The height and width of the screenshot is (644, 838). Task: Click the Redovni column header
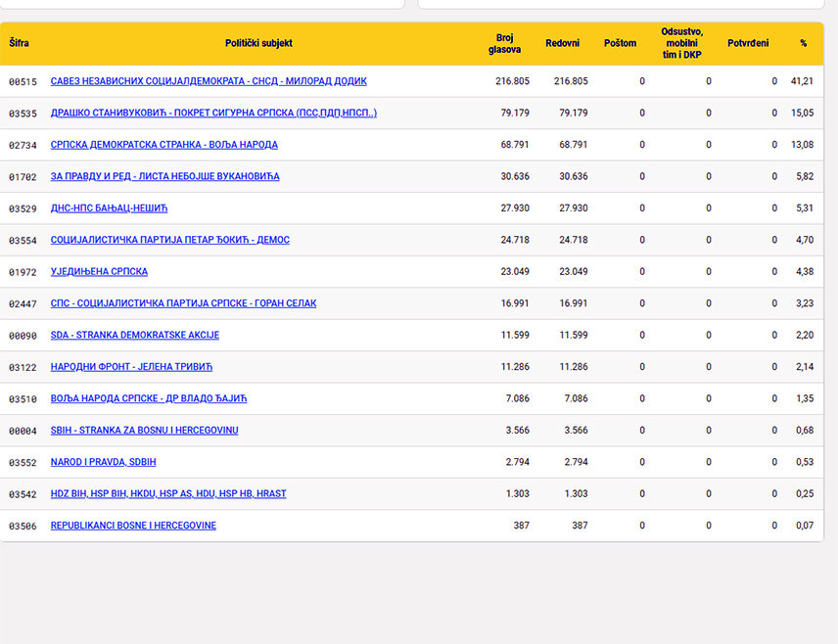[x=562, y=43]
